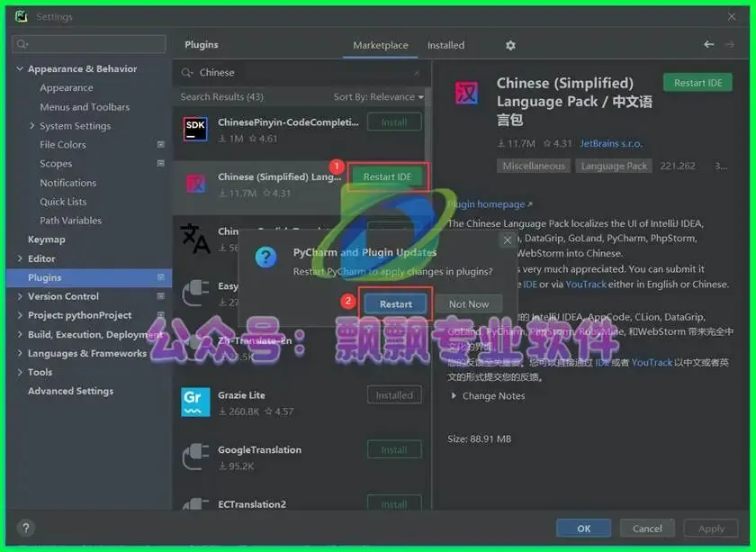
Task: Click the Grazie Lite plugin icon
Action: [x=195, y=402]
